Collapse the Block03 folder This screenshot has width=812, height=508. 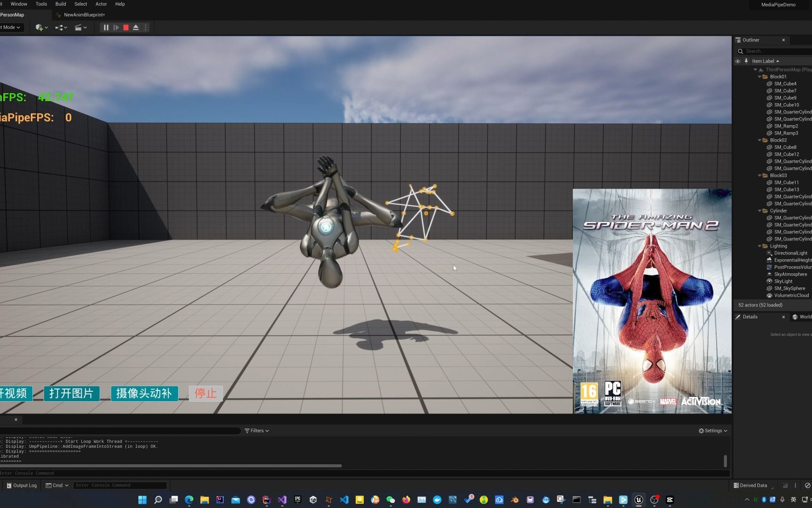[759, 175]
